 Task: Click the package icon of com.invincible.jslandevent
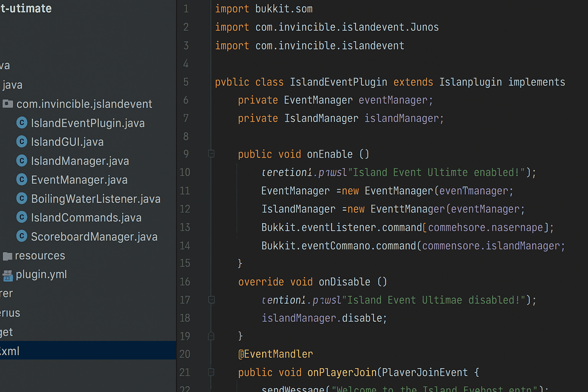(8, 104)
